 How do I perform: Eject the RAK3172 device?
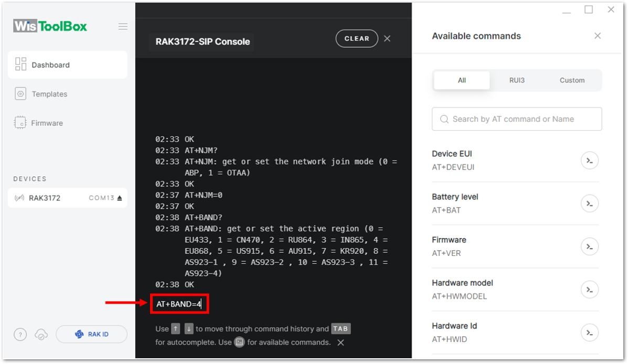click(x=119, y=198)
